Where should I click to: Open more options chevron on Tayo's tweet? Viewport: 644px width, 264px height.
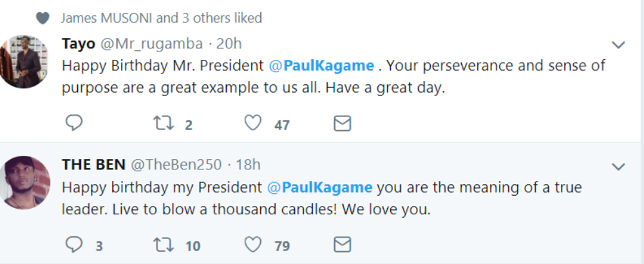click(x=618, y=44)
